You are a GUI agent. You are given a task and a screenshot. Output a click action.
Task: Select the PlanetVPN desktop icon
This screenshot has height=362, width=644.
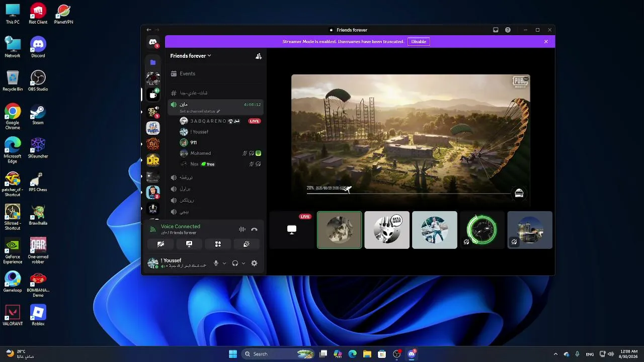pyautogui.click(x=63, y=14)
